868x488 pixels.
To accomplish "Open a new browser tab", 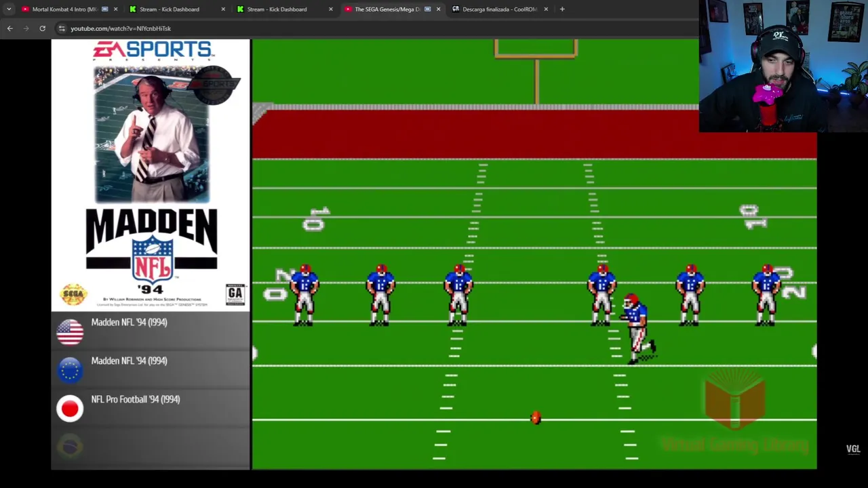I will [x=562, y=9].
